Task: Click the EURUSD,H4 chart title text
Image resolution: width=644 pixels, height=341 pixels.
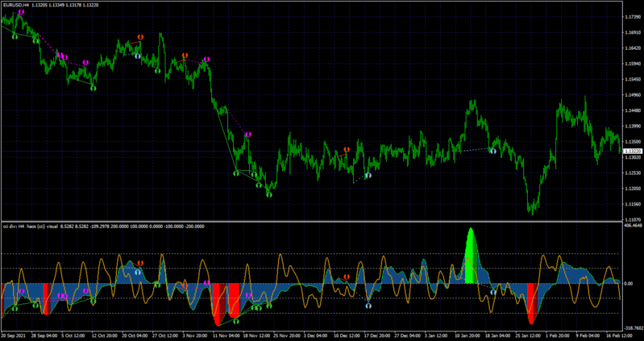Action: point(15,5)
